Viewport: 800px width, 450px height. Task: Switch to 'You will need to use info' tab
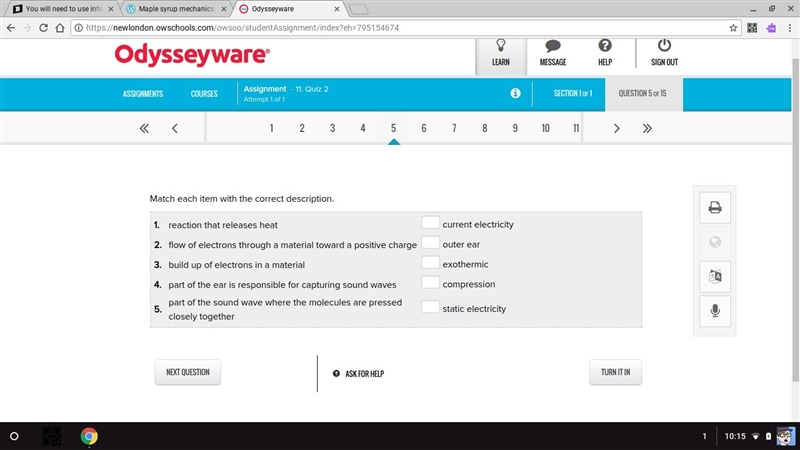click(x=63, y=9)
